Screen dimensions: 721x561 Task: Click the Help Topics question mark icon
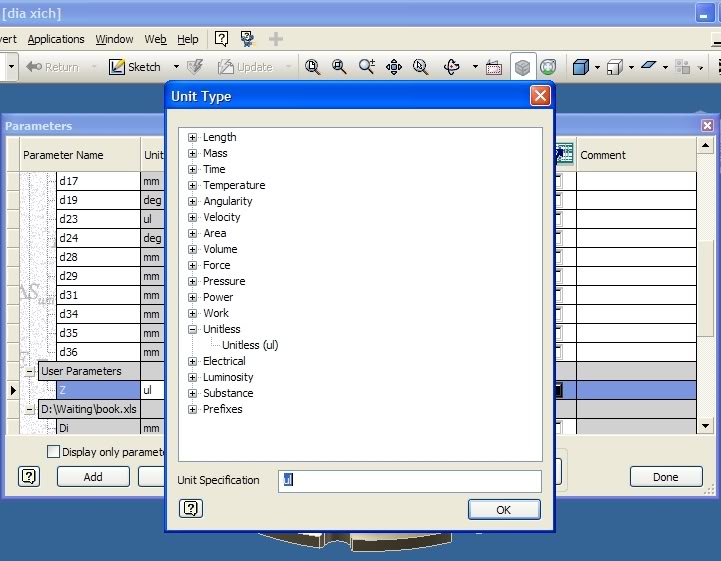coord(221,39)
